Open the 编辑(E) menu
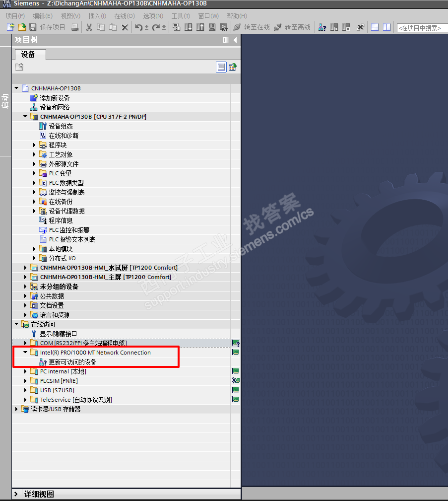 [x=43, y=16]
